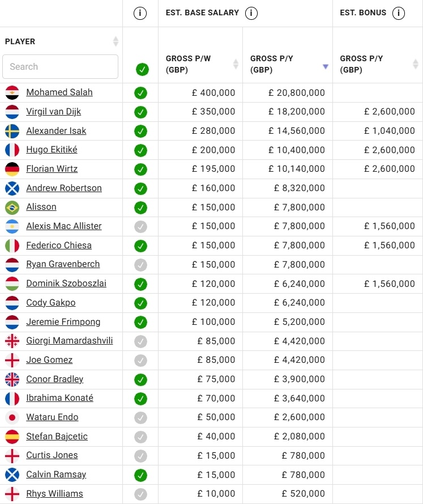Click Egypt flag next to Mohamed Salah
Image resolution: width=423 pixels, height=504 pixels.
click(x=12, y=92)
